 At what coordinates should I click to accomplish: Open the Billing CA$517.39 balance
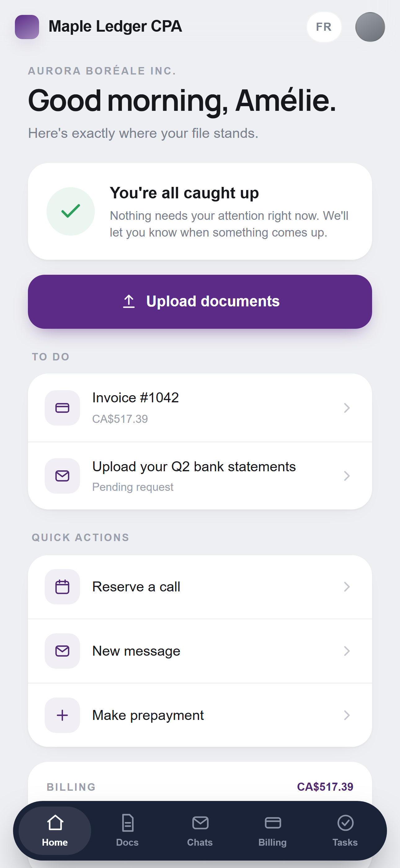point(325,787)
